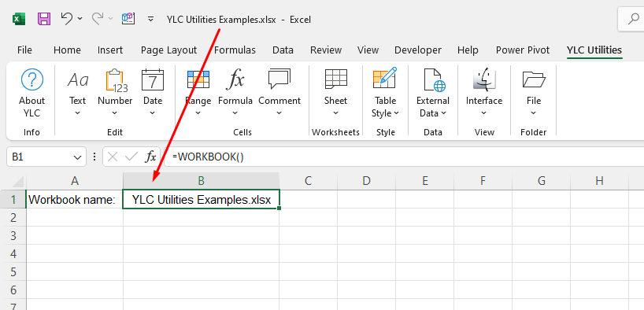The width and height of the screenshot is (644, 310).
Task: Open the Help tab
Action: (x=468, y=50)
